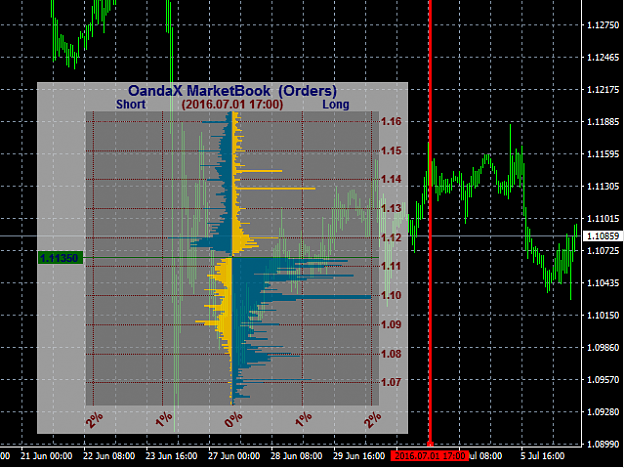
Task: Click the current price tag 1.10859
Action: (x=603, y=236)
